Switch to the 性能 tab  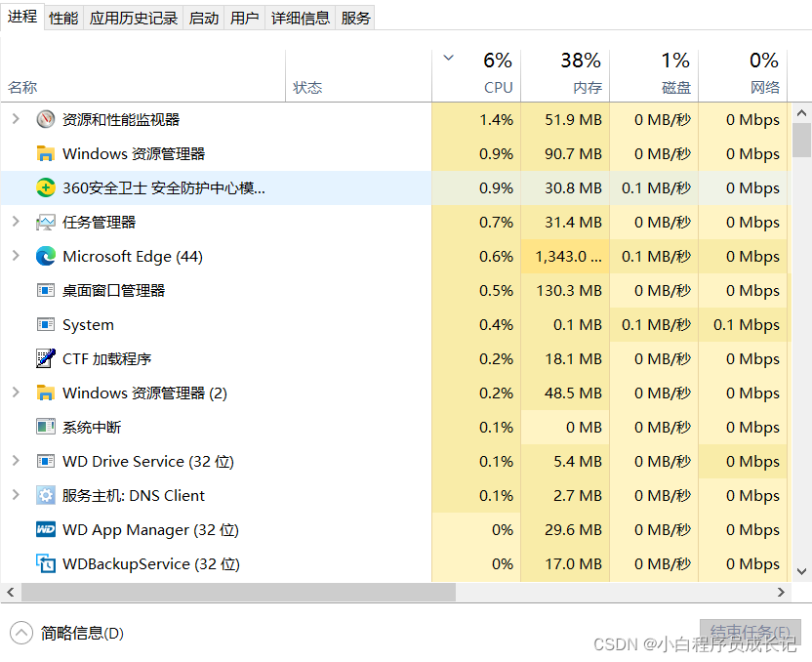tap(63, 19)
